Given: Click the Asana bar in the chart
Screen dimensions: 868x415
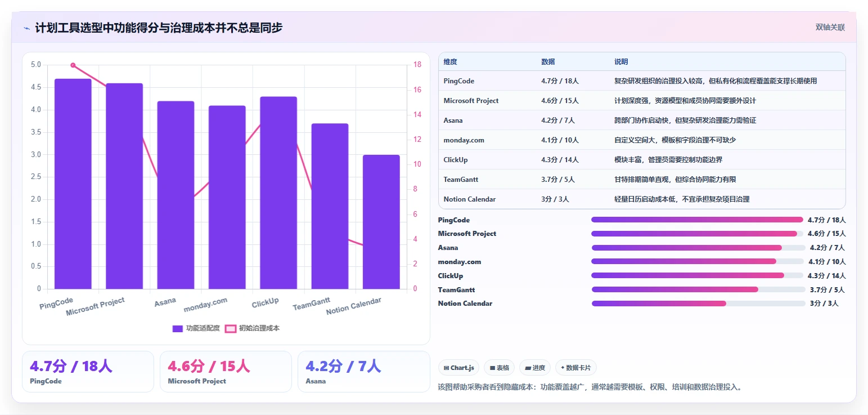Looking at the screenshot, I should 176,195.
